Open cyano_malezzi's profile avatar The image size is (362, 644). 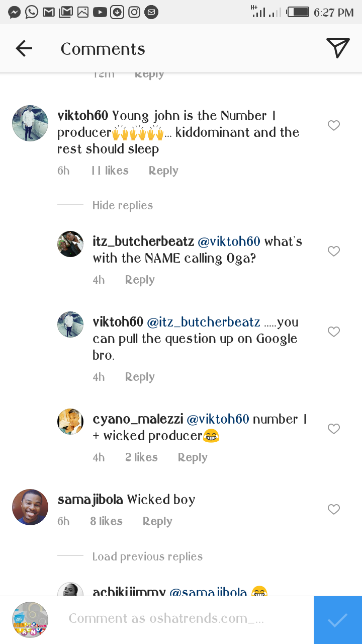point(70,422)
